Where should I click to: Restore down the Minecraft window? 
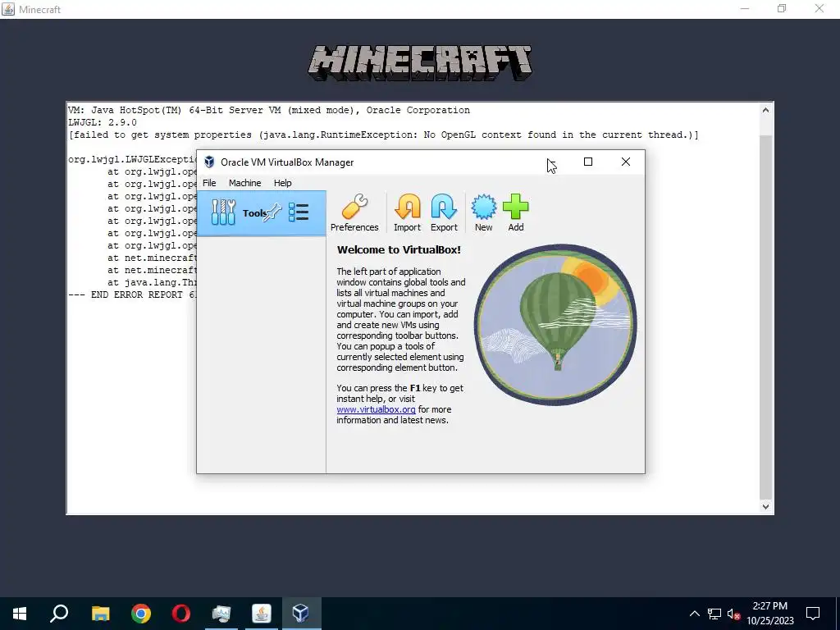click(x=782, y=8)
